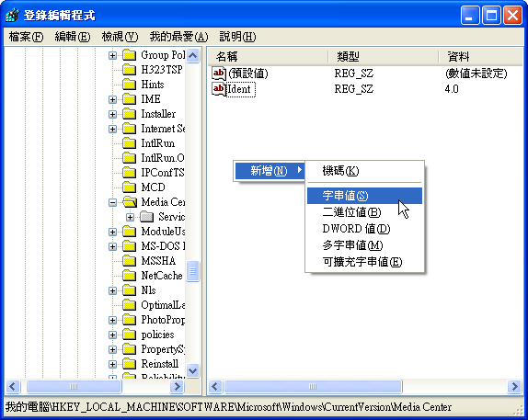Click the IME folder icon
Screen dimensions: 528x420
click(130, 99)
